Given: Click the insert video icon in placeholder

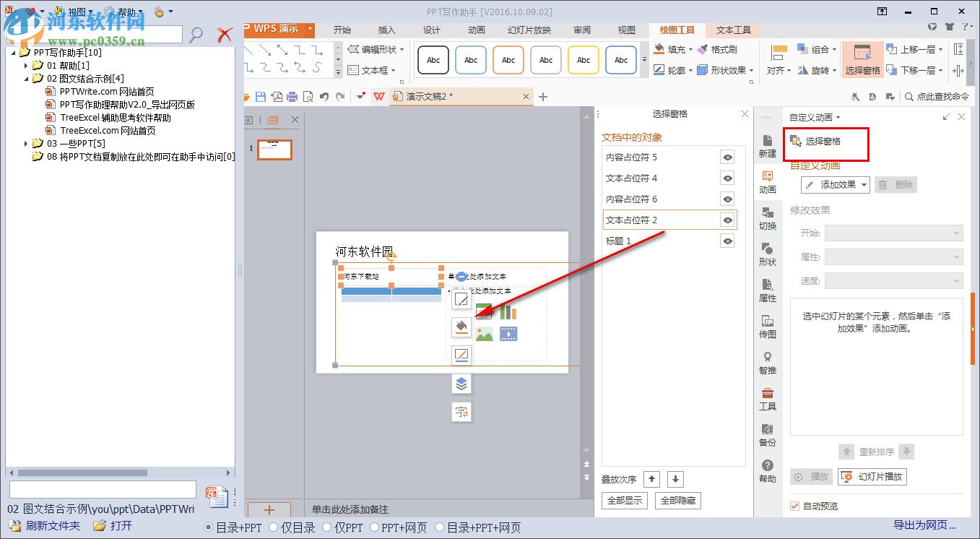Looking at the screenshot, I should (x=508, y=334).
